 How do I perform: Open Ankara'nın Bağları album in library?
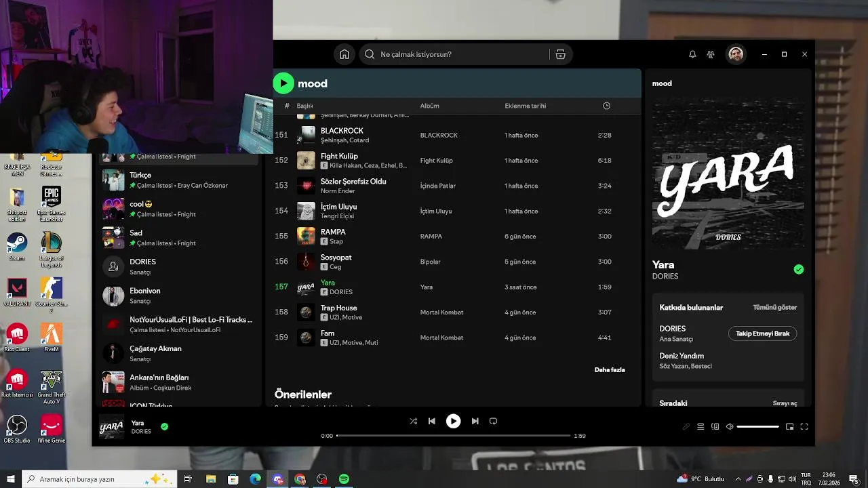pyautogui.click(x=179, y=382)
